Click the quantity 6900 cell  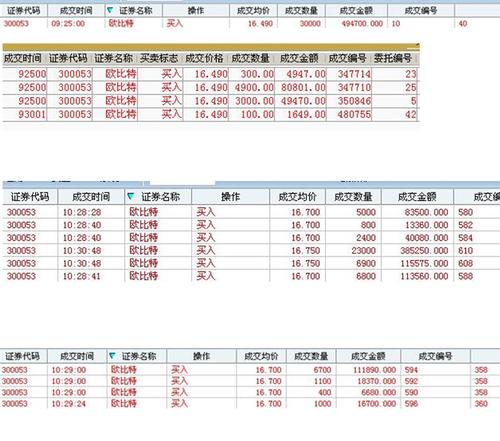[366, 263]
